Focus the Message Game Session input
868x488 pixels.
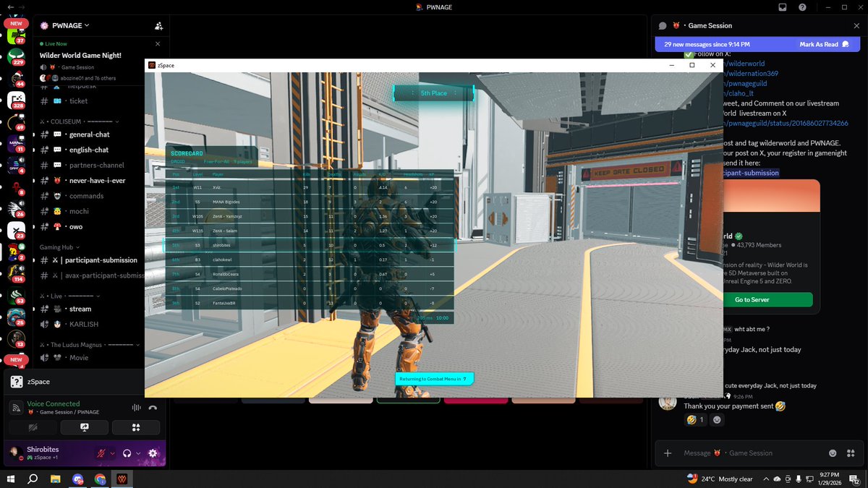(752, 453)
